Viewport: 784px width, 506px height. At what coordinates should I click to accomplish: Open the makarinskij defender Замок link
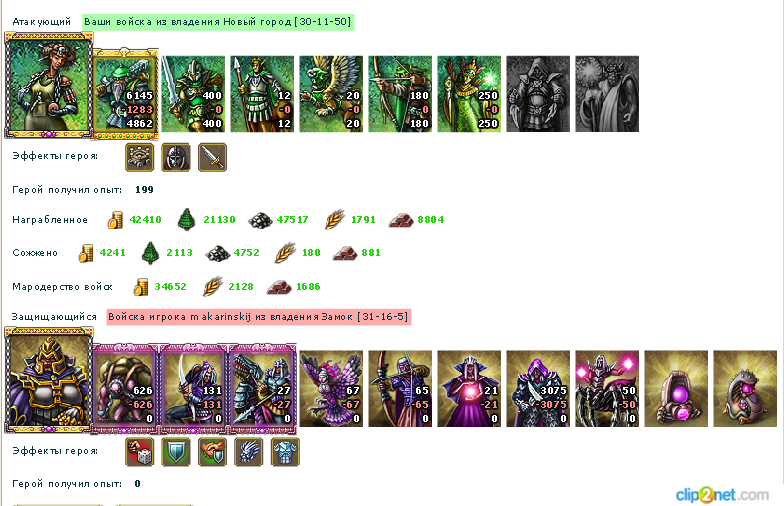[x=258, y=317]
